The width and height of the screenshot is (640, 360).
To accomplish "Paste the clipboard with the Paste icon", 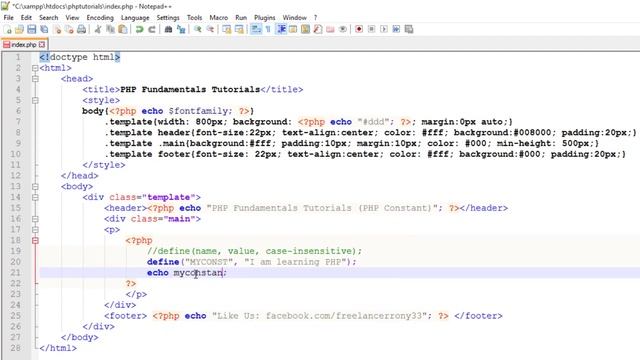I will click(x=122, y=29).
